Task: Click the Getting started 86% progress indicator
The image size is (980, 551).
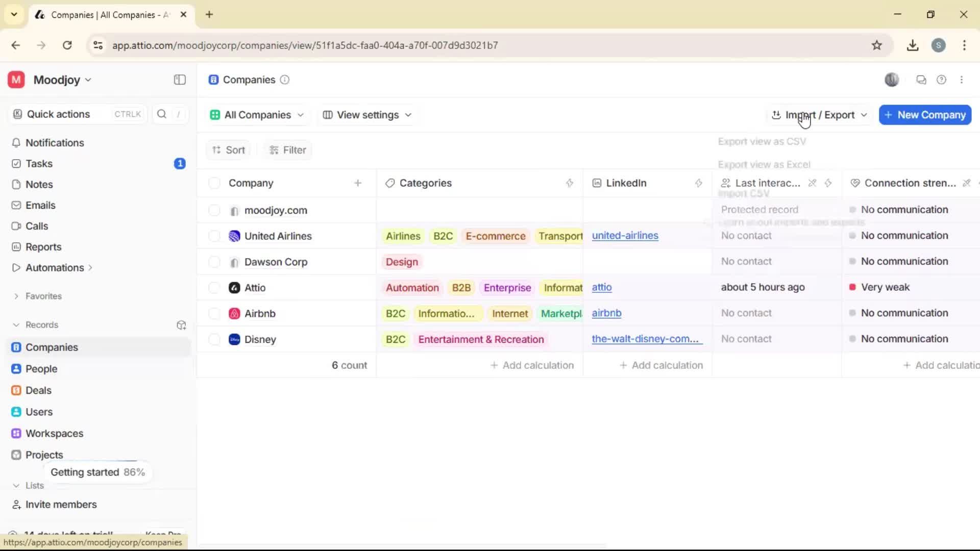Action: point(97,472)
